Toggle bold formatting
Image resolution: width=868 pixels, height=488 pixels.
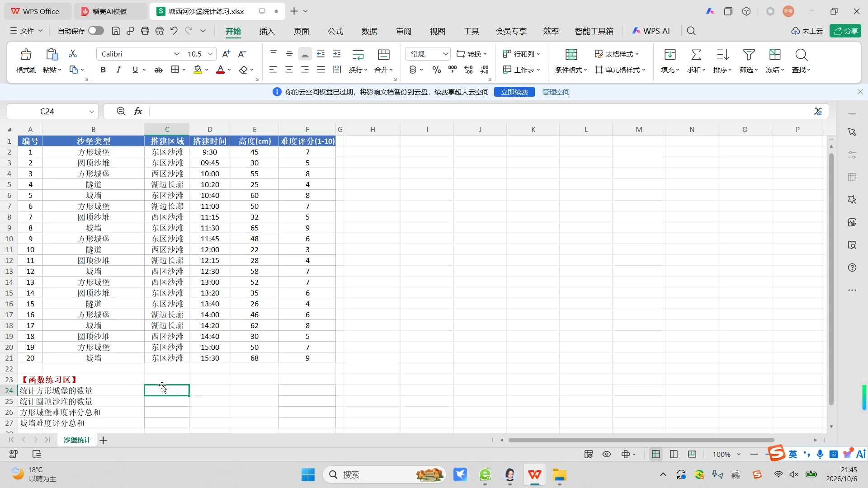pos(103,70)
